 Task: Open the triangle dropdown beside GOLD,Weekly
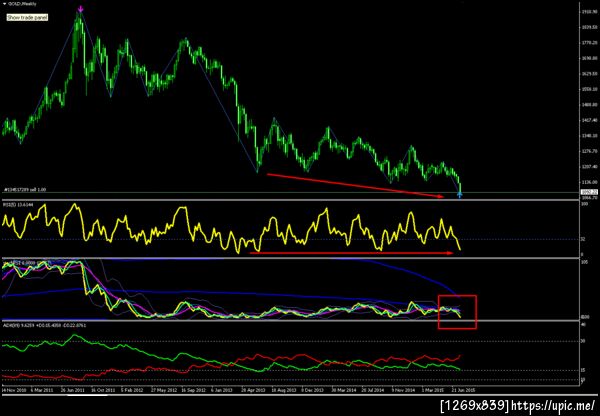(4, 4)
